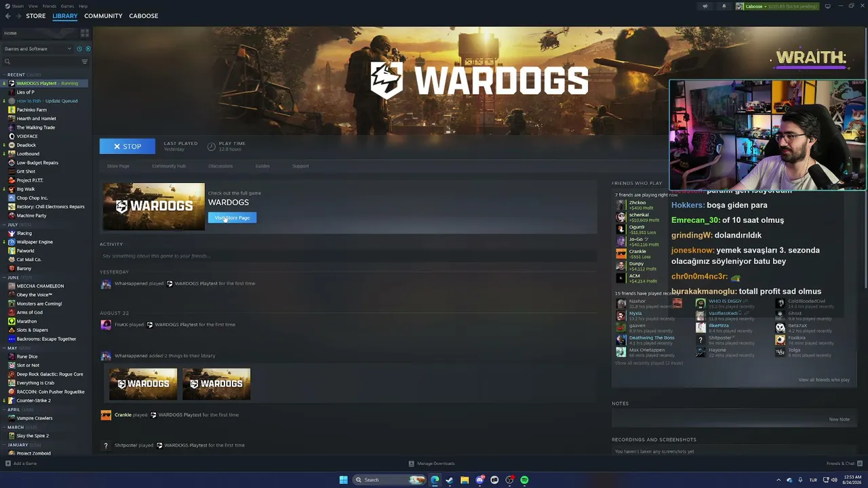The width and height of the screenshot is (868, 488).
Task: Open the Windows Start menu
Action: tap(343, 480)
